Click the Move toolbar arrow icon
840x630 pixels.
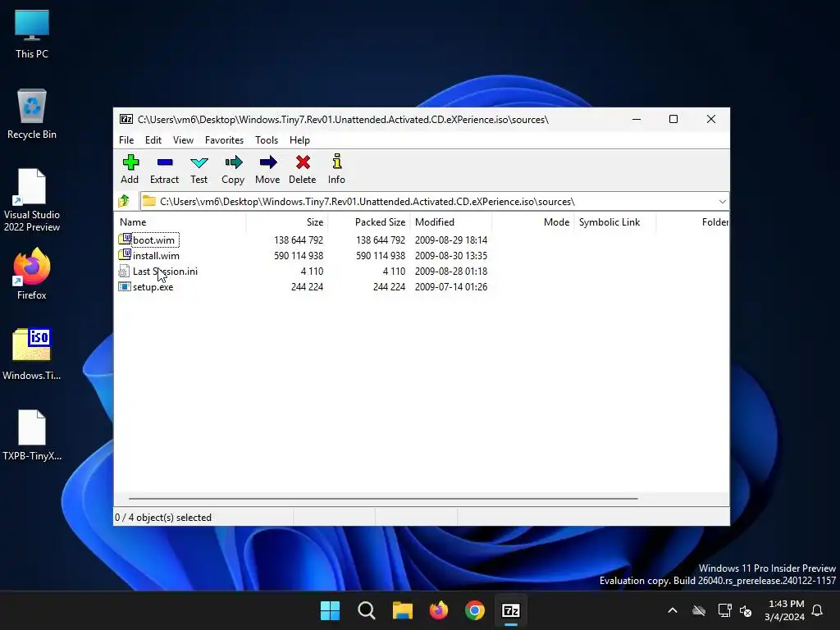pyautogui.click(x=268, y=162)
